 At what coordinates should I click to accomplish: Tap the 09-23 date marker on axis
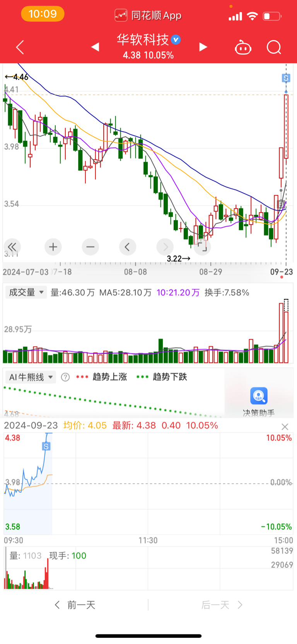click(x=282, y=272)
